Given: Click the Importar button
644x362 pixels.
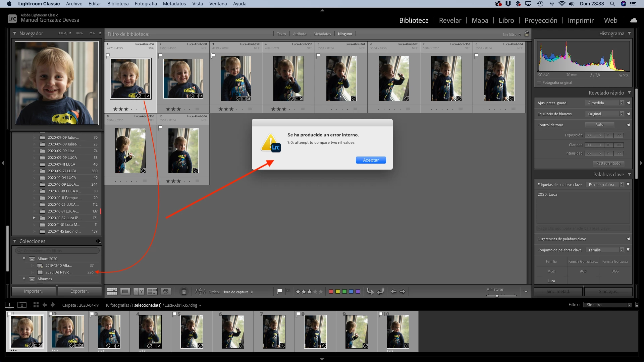Looking at the screenshot, I should click(x=34, y=291).
